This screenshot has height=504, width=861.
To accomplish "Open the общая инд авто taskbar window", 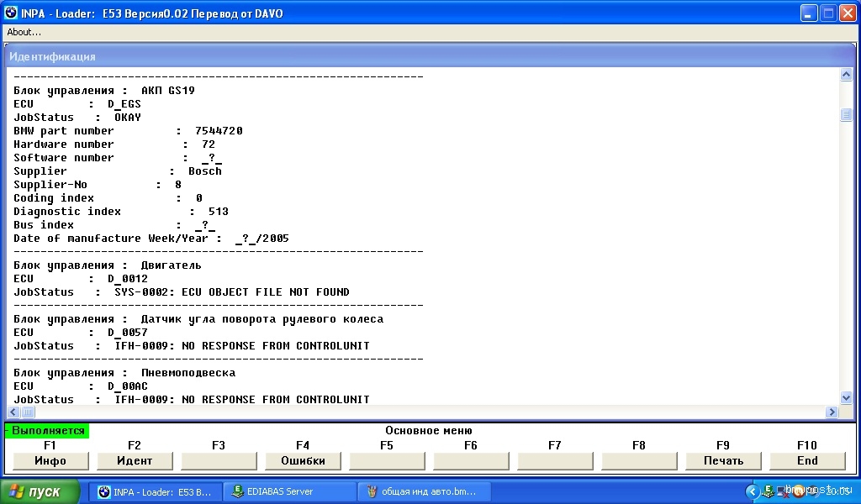I will pyautogui.click(x=420, y=491).
